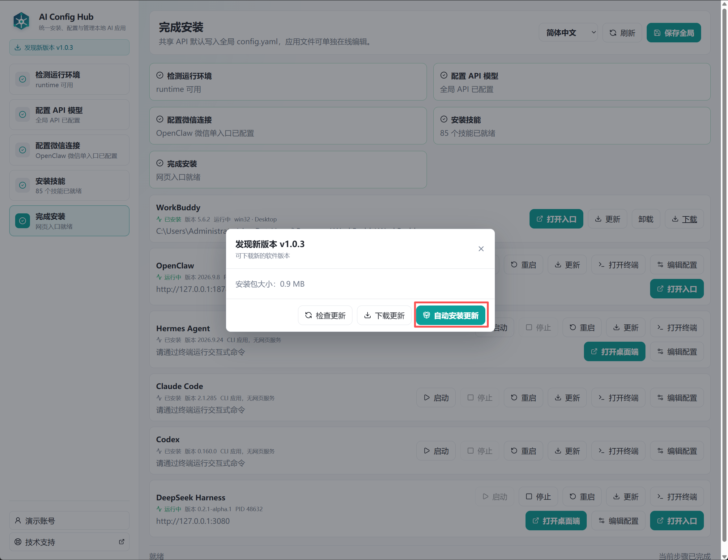Image resolution: width=728 pixels, height=560 pixels.
Task: Open the Simplified Chinese language dropdown
Action: 568,33
